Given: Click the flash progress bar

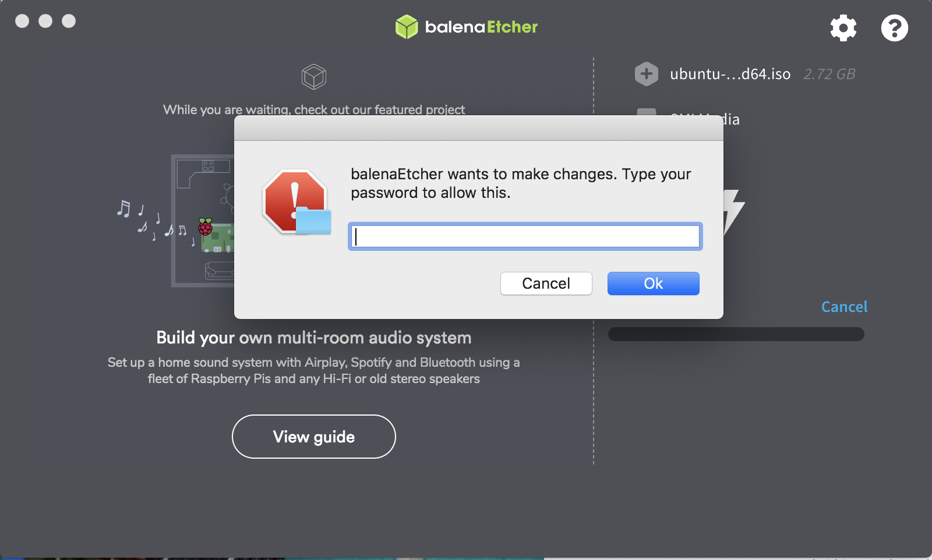Looking at the screenshot, I should point(736,334).
